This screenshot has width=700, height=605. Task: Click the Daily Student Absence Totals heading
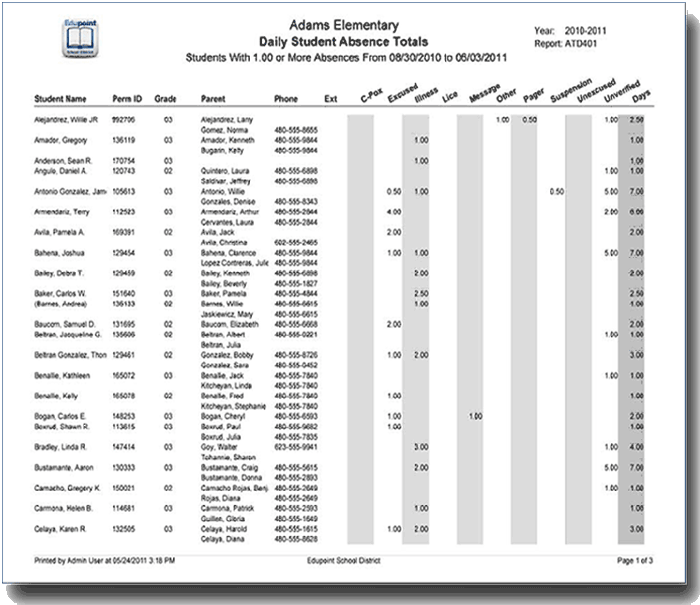pyautogui.click(x=343, y=42)
